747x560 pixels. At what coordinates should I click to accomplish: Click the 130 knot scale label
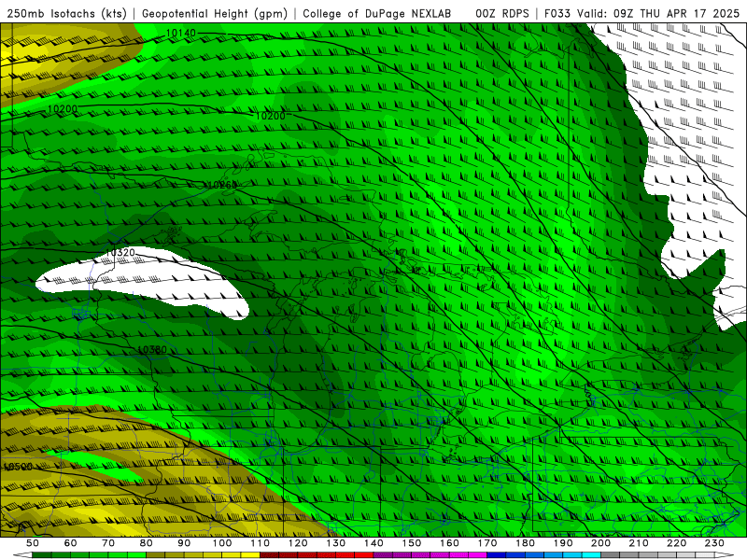[336, 543]
